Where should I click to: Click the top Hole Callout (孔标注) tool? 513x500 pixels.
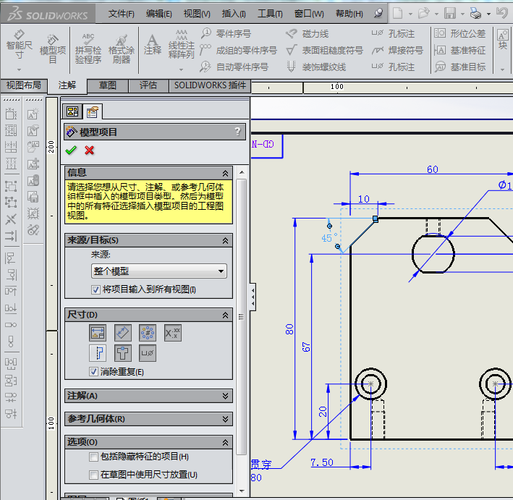[393, 34]
